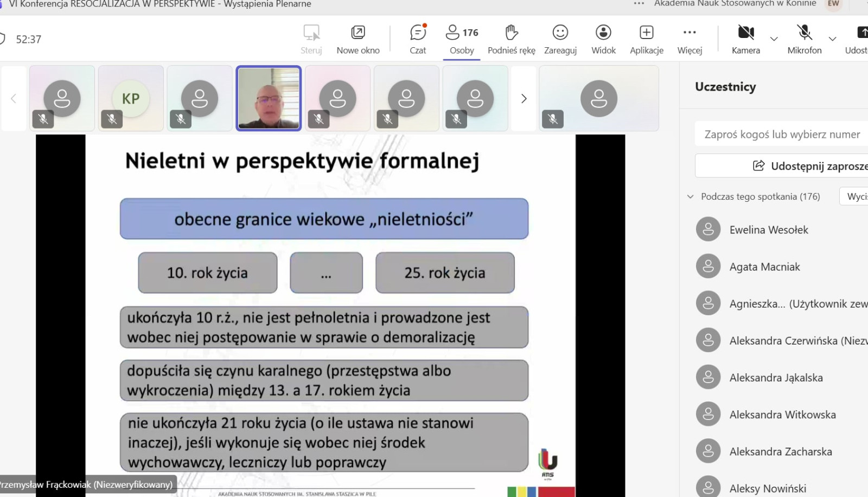Open the Zareaguj reactions menu
Screen dimensions: 868x497
560,39
